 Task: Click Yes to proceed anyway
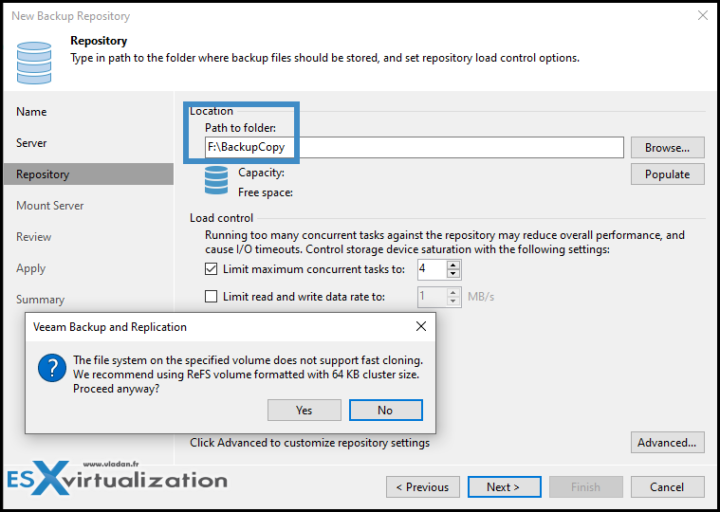[304, 410]
